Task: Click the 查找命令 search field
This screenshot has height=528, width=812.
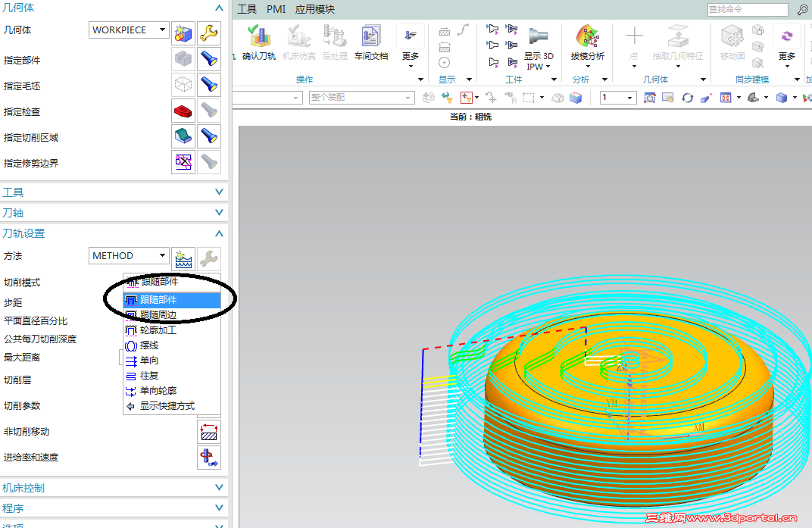Action: 748,9
